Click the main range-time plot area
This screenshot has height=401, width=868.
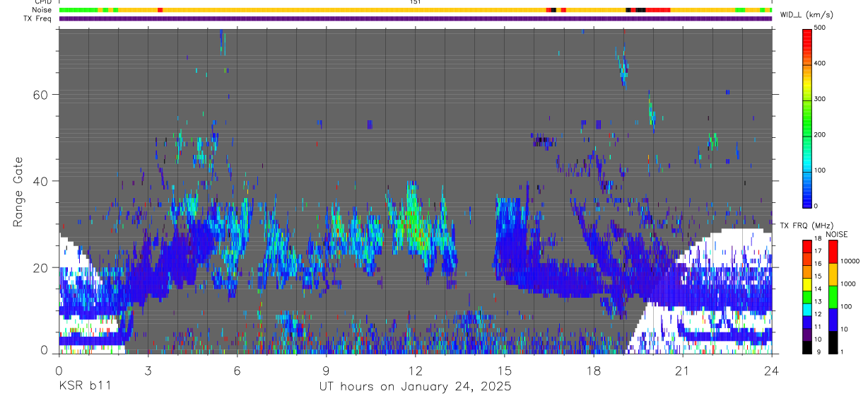(x=415, y=190)
